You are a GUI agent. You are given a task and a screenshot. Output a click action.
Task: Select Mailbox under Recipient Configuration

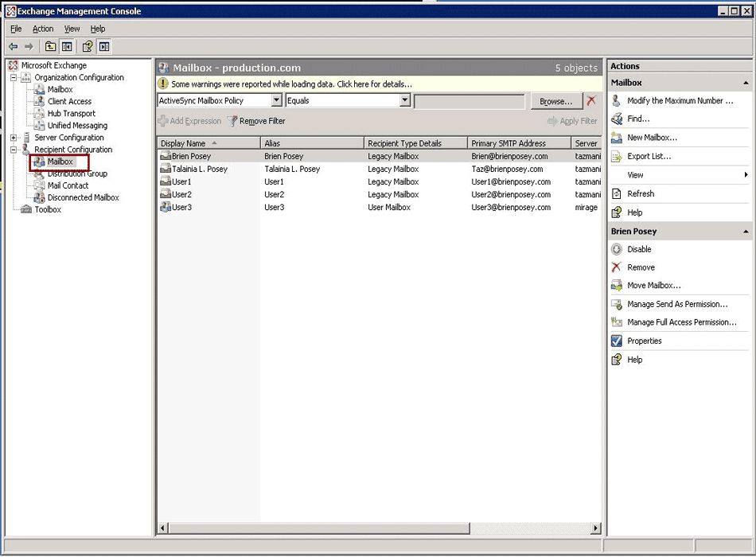pyautogui.click(x=60, y=162)
